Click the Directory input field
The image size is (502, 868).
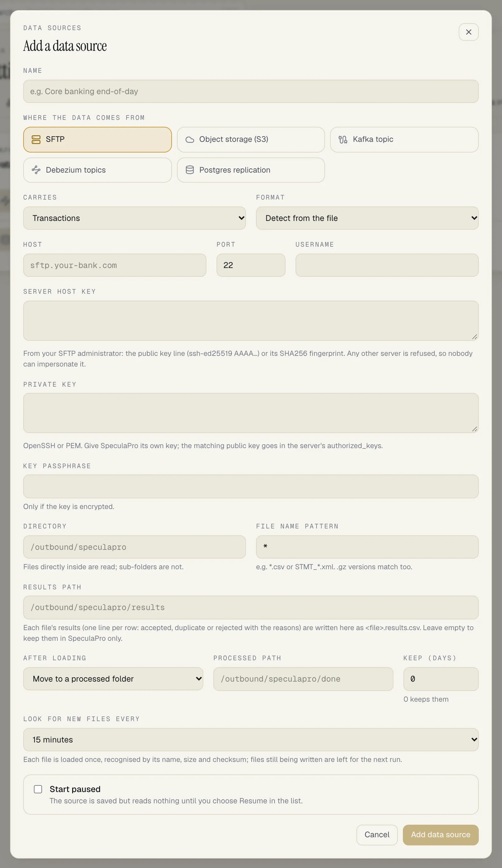tap(134, 547)
